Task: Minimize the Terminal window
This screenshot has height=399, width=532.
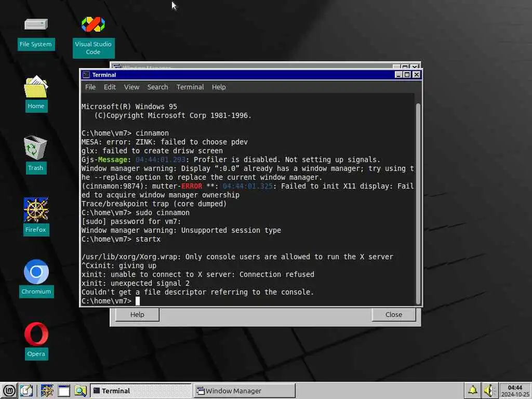Action: coord(398,75)
